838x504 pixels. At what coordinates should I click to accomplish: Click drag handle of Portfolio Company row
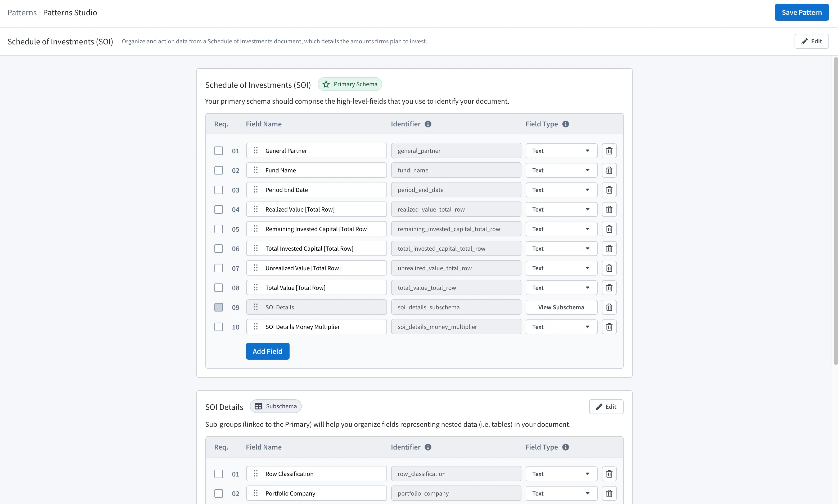coord(256,493)
